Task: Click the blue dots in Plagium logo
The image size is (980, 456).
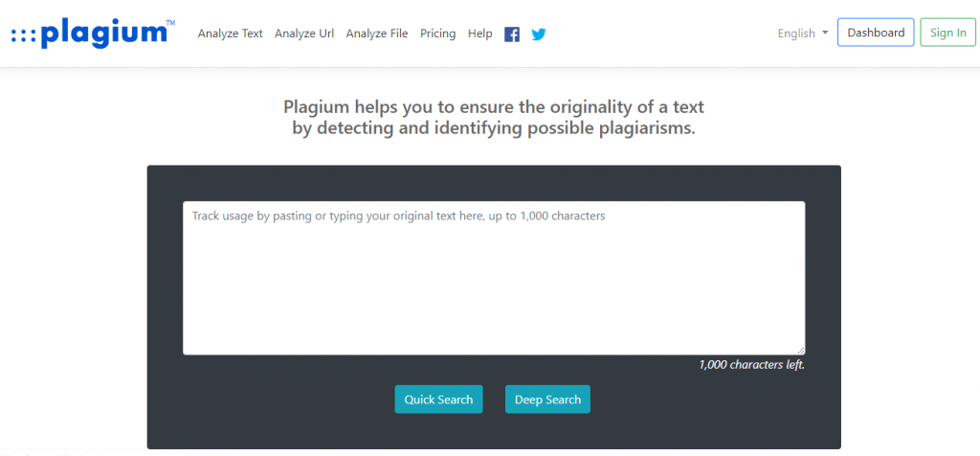Action: [x=23, y=35]
